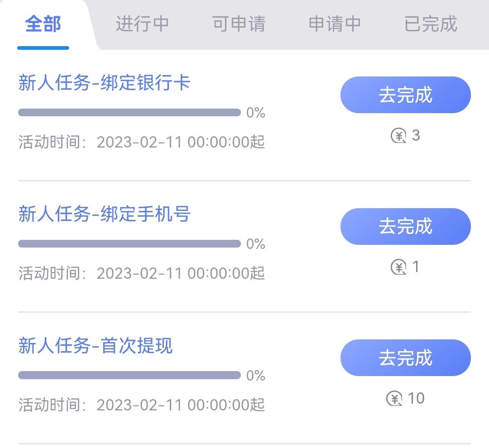The height and width of the screenshot is (448, 489).
Task: Click the 绑定手机号 task progress bar
Action: (129, 244)
